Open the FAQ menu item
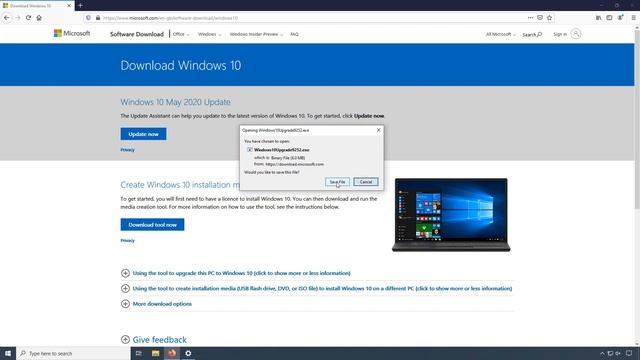 click(x=294, y=34)
